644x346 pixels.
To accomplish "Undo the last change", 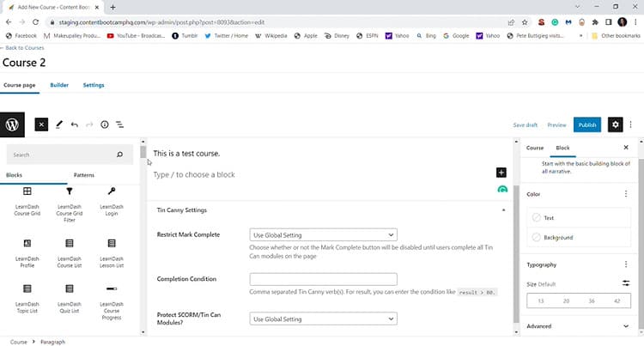I will [75, 124].
